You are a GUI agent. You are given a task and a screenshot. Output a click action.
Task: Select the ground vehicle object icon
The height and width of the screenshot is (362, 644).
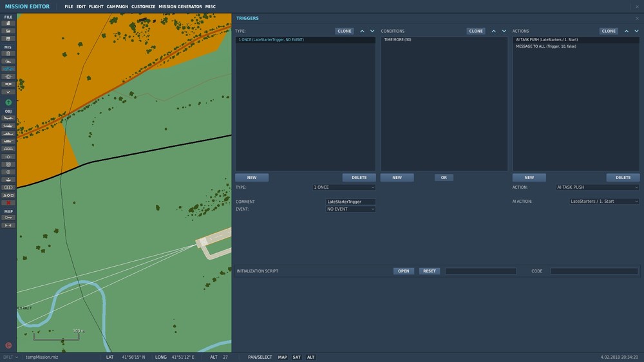click(8, 141)
